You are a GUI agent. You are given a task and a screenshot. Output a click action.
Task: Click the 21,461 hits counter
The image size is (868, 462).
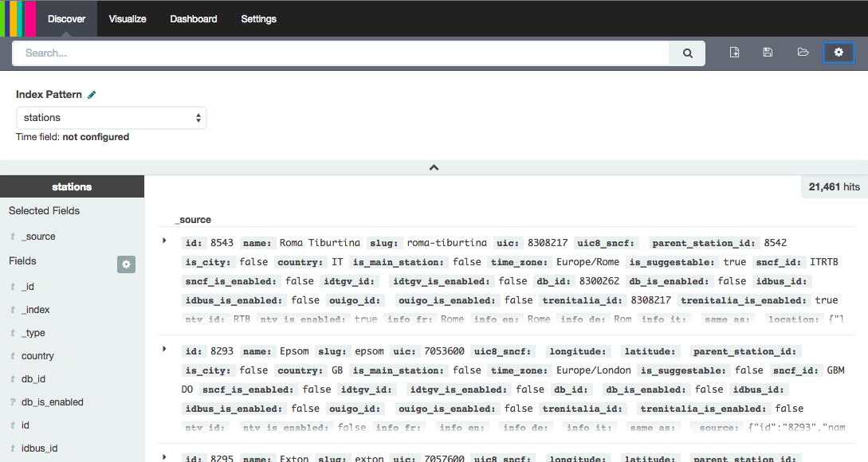pyautogui.click(x=835, y=187)
